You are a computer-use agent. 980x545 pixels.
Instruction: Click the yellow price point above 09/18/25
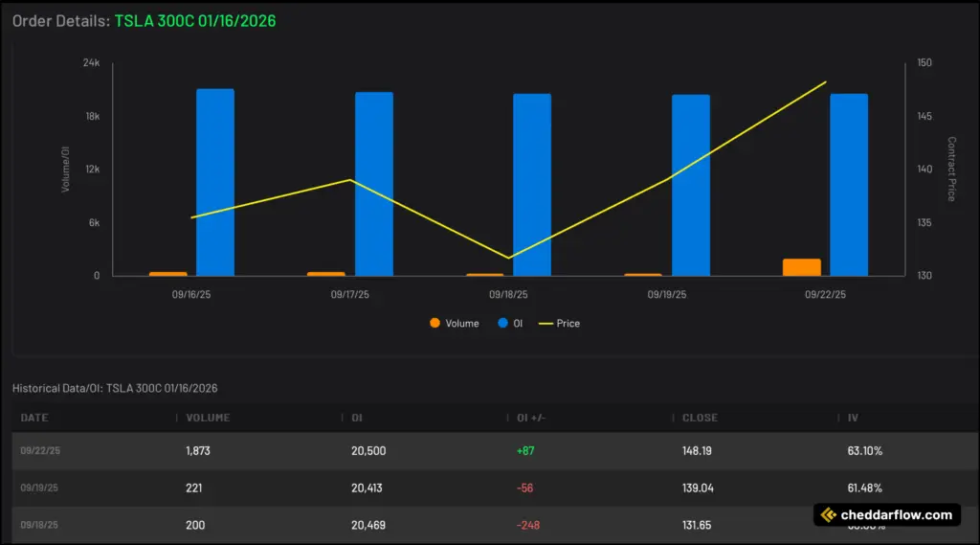(509, 258)
